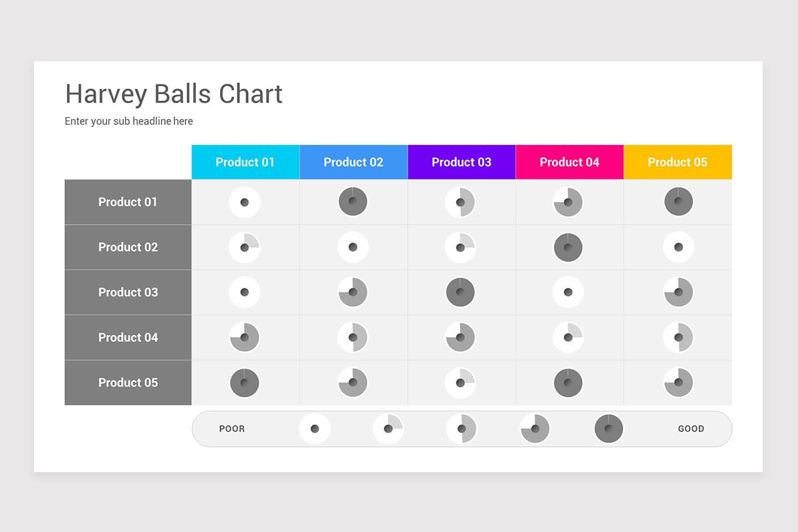
Task: Click the gray Product 03 row label
Action: [128, 293]
